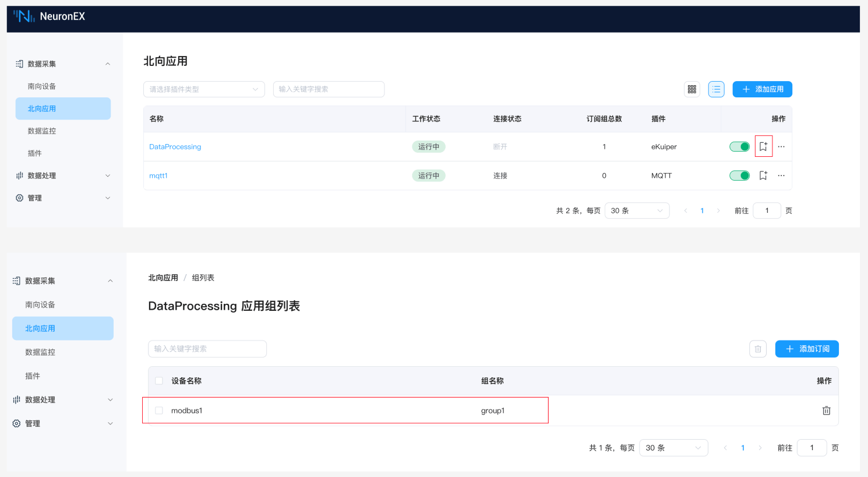Viewport: 868px width, 477px height.
Task: Click the batch delete trash button
Action: point(758,349)
